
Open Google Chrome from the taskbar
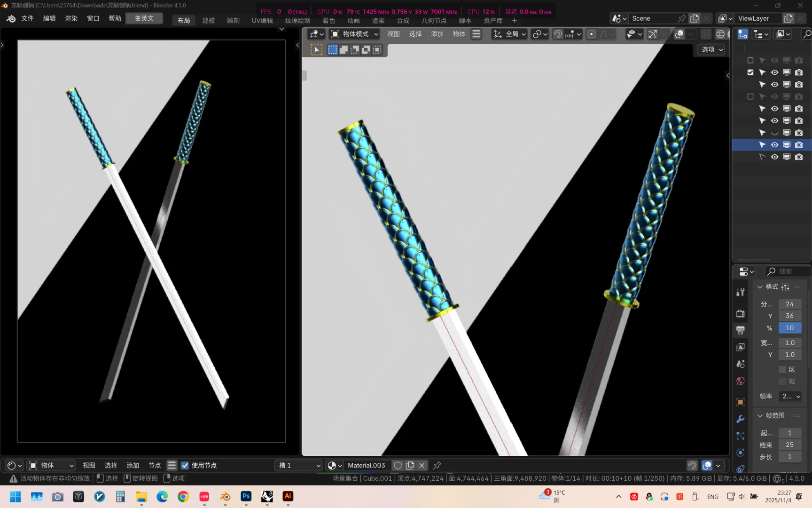click(183, 496)
